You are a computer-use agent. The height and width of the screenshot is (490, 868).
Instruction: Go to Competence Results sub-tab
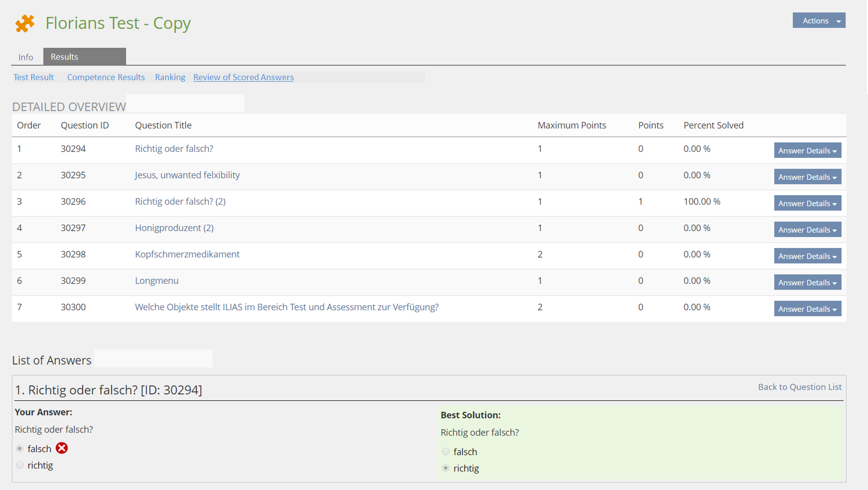coord(106,77)
